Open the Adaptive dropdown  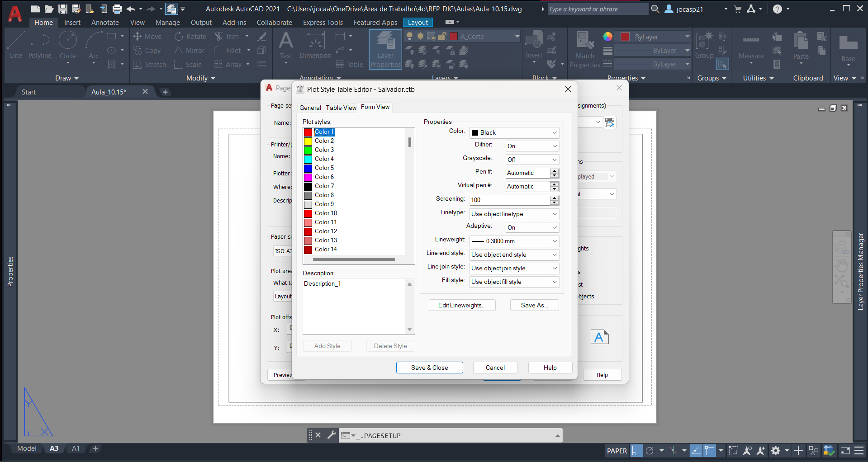532,227
